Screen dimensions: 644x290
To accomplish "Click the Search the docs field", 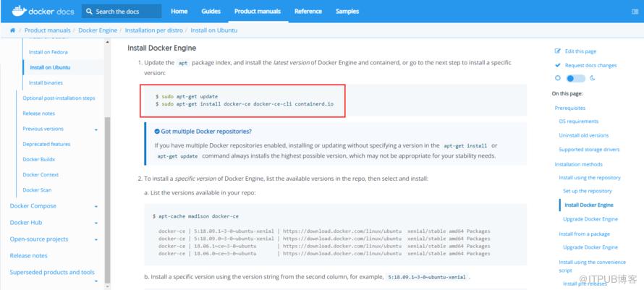I will [122, 12].
